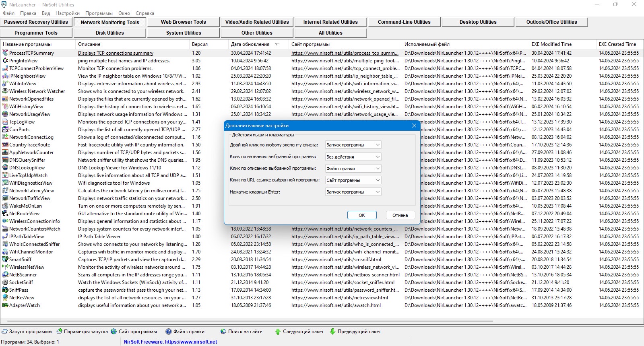Open the Программы menu

(99, 13)
